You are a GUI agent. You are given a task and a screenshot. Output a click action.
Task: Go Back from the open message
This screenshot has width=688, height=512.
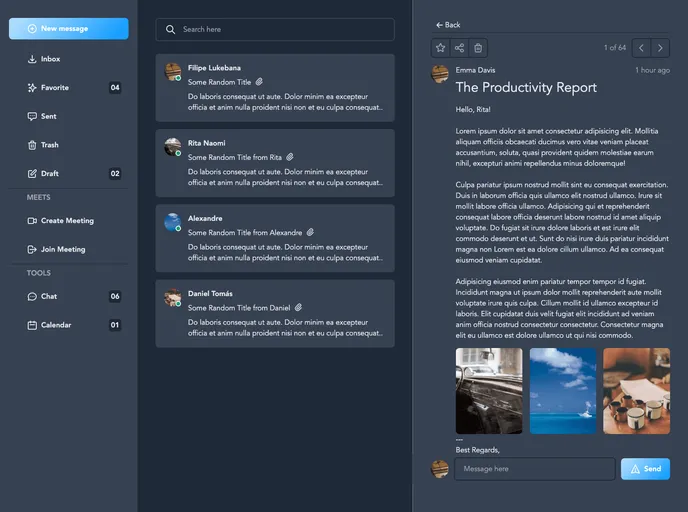[448, 25]
